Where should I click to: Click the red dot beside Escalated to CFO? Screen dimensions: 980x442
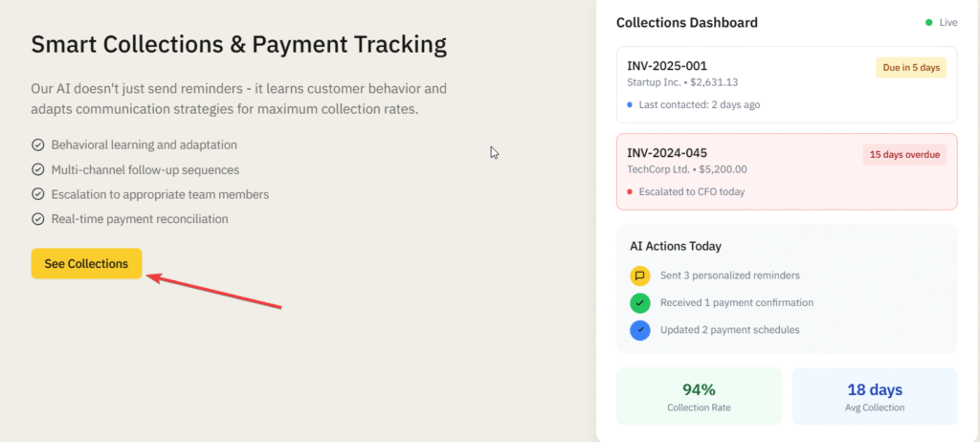[x=629, y=192]
